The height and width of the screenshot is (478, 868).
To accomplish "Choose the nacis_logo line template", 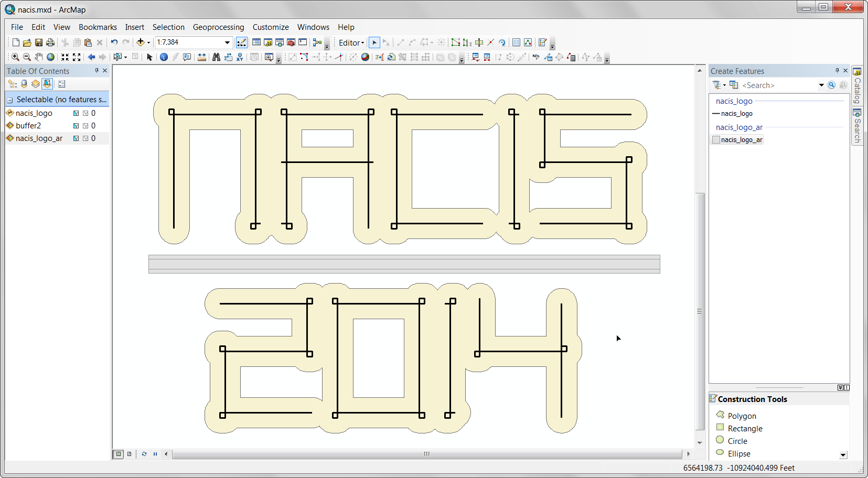I will pos(733,114).
